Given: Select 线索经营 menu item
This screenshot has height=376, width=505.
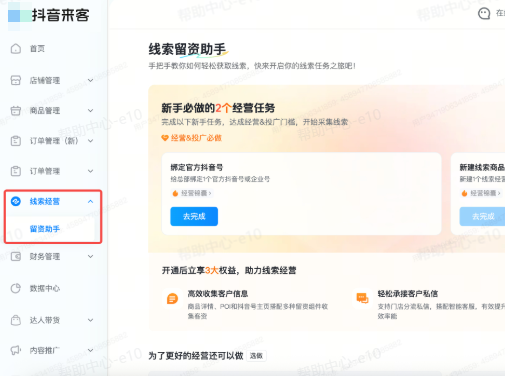Looking at the screenshot, I should [x=45, y=201].
